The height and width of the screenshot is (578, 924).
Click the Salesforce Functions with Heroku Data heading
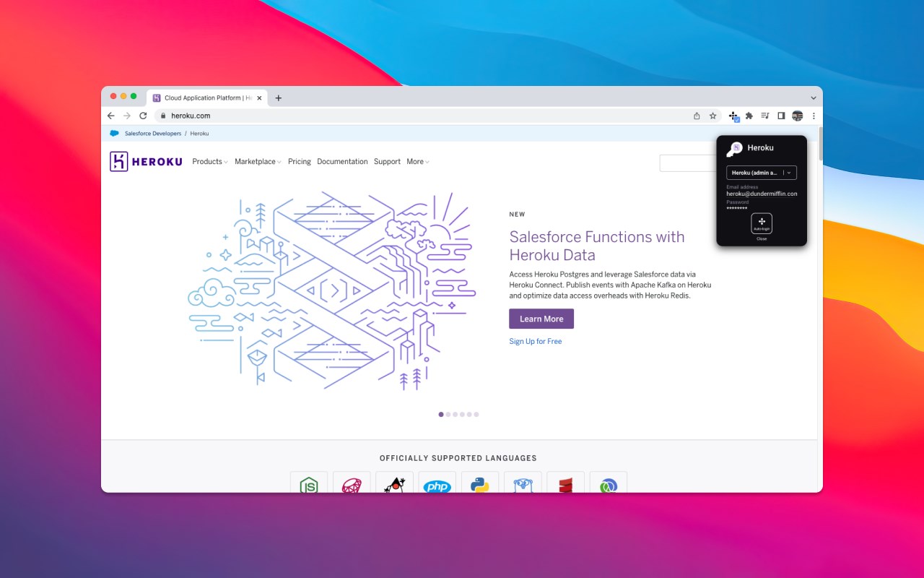(x=596, y=246)
